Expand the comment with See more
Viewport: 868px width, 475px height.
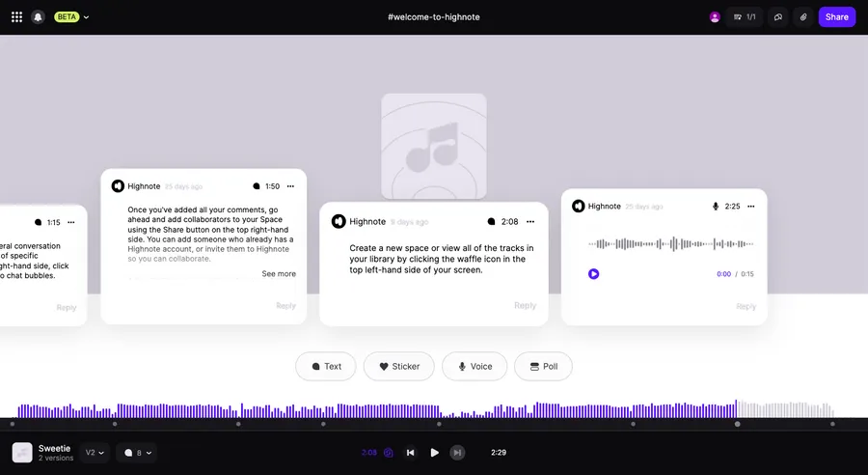pyautogui.click(x=279, y=274)
